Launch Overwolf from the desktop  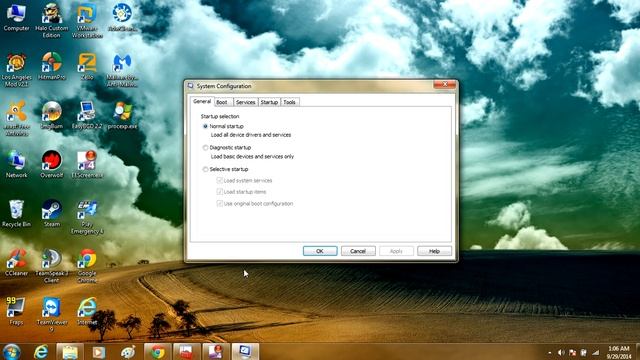click(51, 164)
